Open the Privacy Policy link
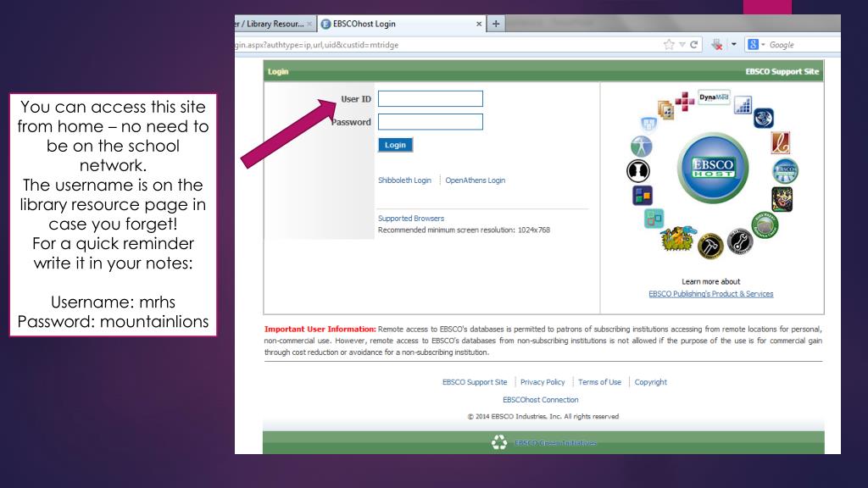Image resolution: width=868 pixels, height=488 pixels. pyautogui.click(x=542, y=382)
